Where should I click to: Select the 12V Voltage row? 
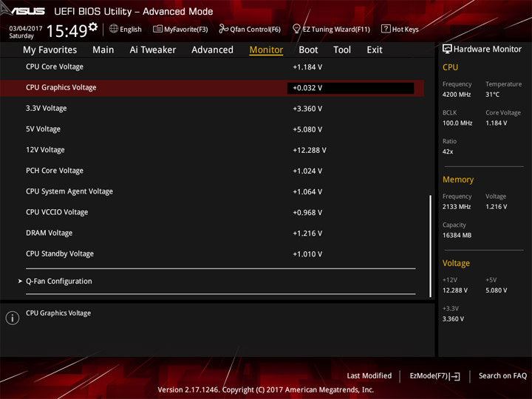212,150
